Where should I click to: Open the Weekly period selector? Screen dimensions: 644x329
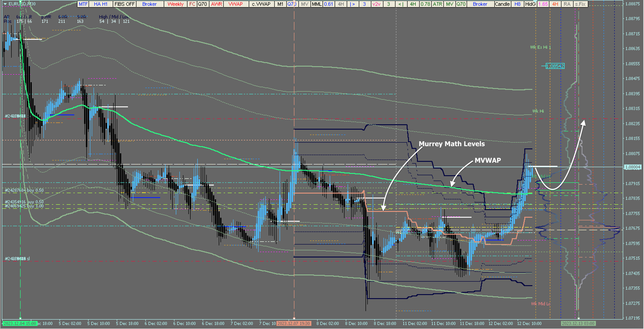175,4
